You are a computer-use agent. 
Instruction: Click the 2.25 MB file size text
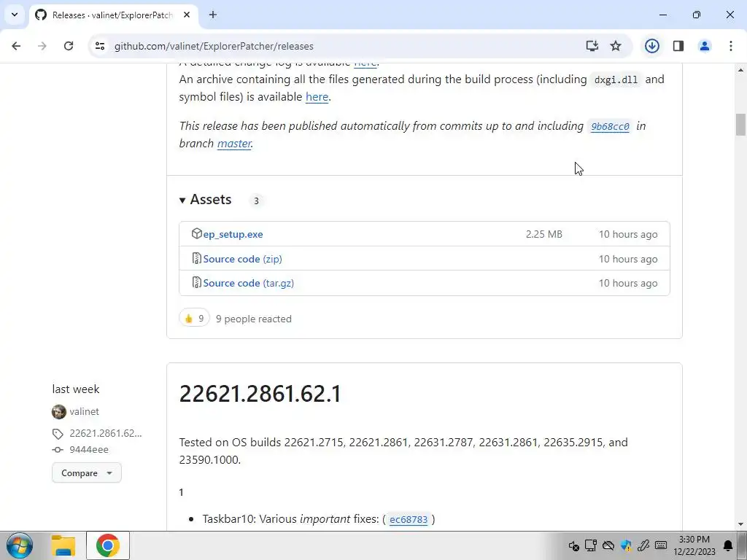click(x=544, y=234)
